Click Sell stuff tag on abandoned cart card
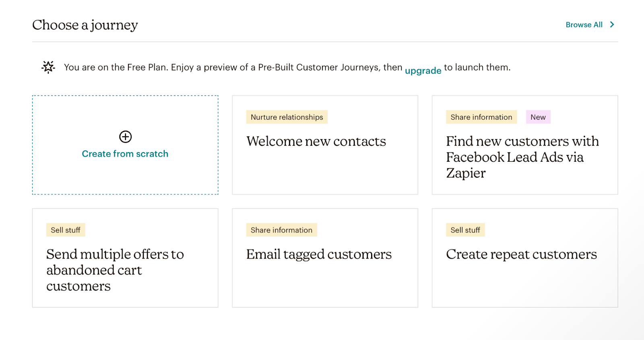 coord(66,230)
